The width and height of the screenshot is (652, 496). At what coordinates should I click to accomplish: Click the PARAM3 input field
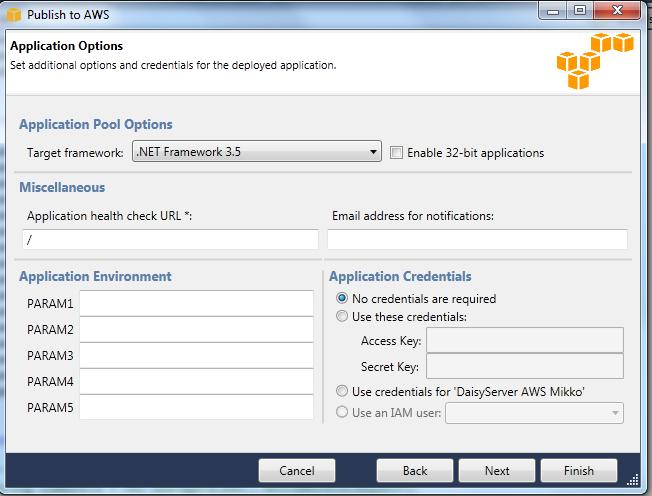pos(196,355)
